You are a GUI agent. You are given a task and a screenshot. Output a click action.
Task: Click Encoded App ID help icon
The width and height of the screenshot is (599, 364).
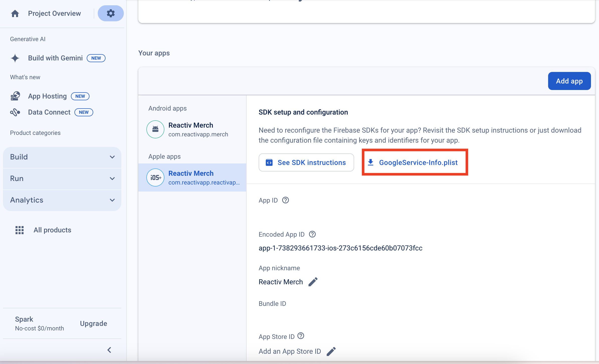pos(312,234)
